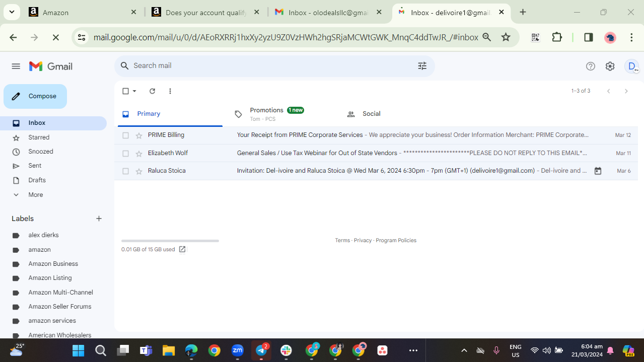The image size is (644, 362).
Task: Switch to olodealsllc Inbox browser tab
Action: point(329,12)
